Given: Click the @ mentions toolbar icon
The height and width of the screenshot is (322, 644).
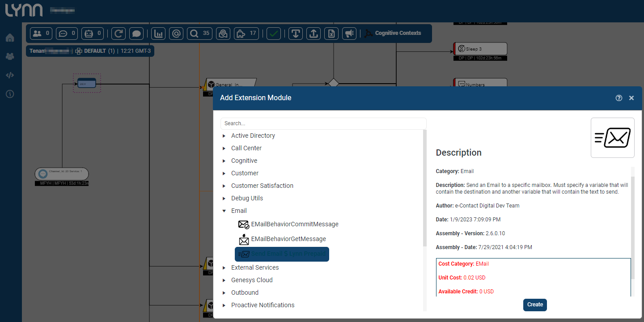Looking at the screenshot, I should coord(176,34).
